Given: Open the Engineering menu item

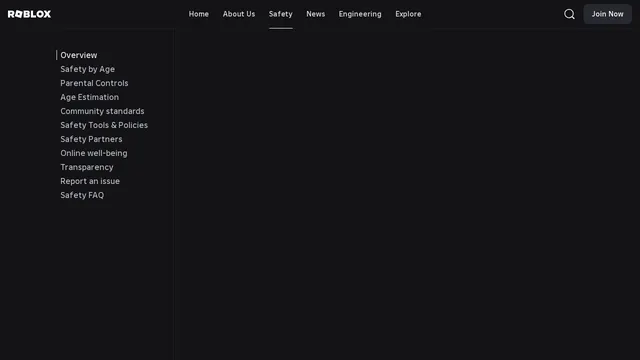Looking at the screenshot, I should click(360, 14).
